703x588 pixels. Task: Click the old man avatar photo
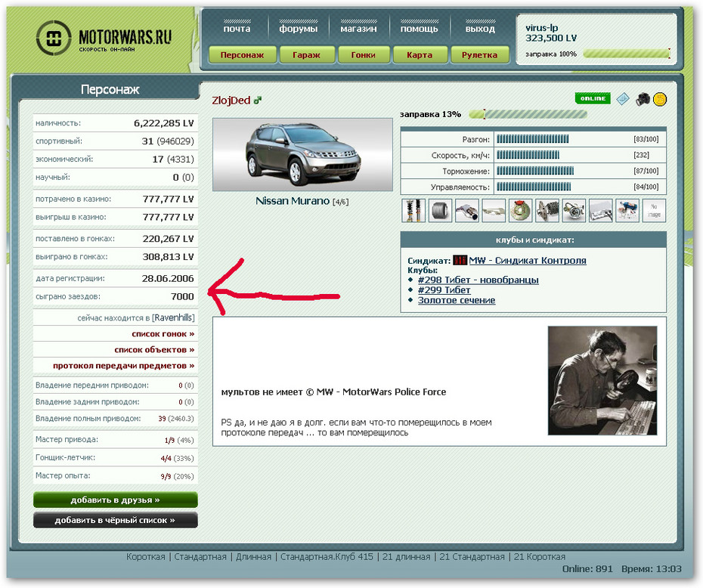(602, 380)
